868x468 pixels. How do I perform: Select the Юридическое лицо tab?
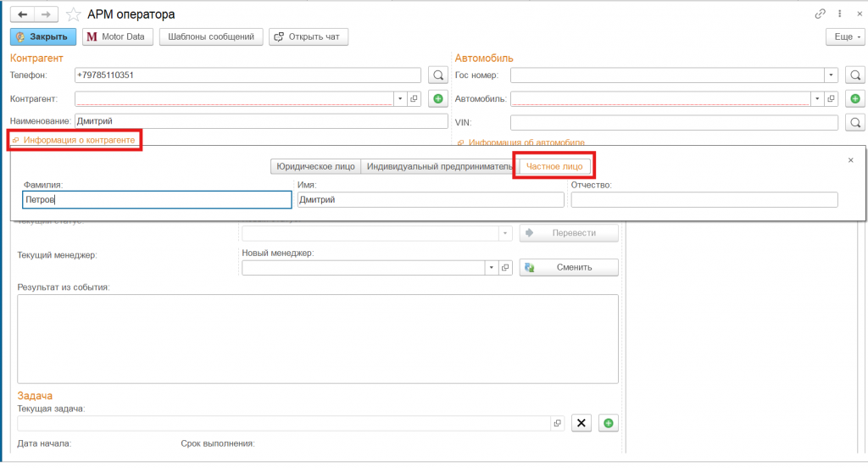click(x=316, y=166)
